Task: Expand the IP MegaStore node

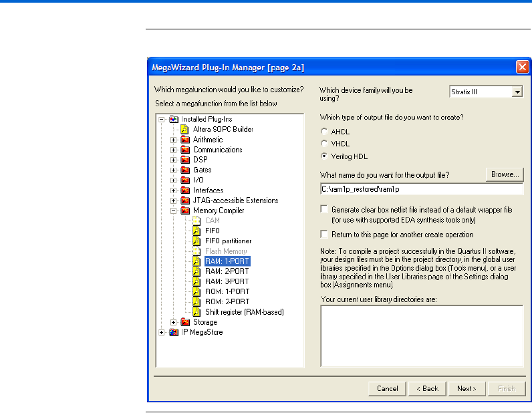Action: pos(162,333)
